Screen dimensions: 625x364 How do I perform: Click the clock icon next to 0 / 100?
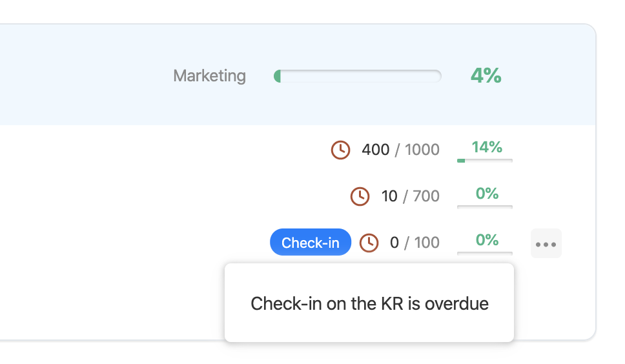(369, 243)
